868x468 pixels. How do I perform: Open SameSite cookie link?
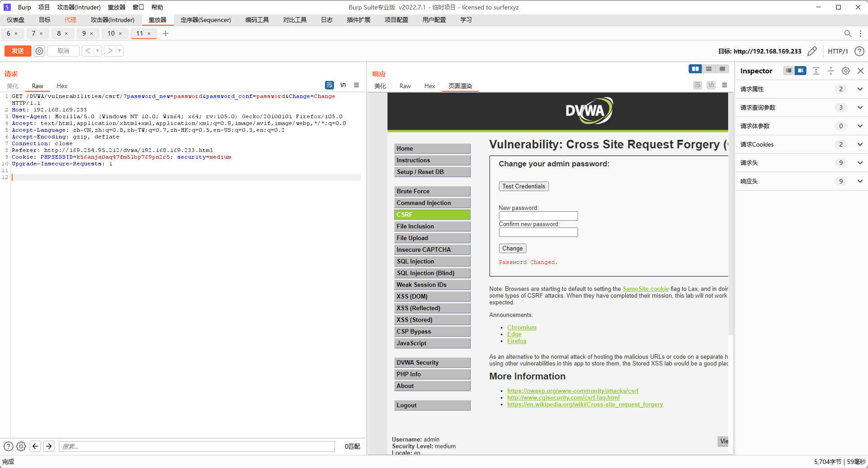(x=645, y=289)
